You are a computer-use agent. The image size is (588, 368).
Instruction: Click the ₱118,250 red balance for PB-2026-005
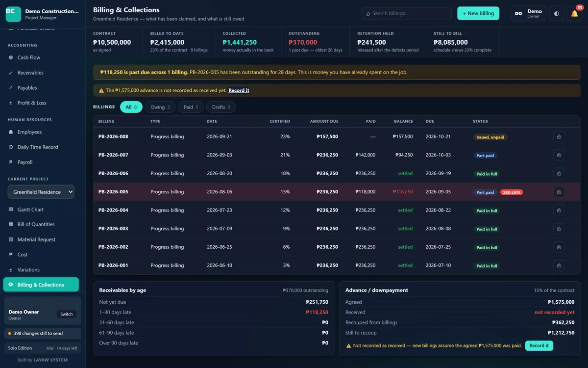point(403,192)
